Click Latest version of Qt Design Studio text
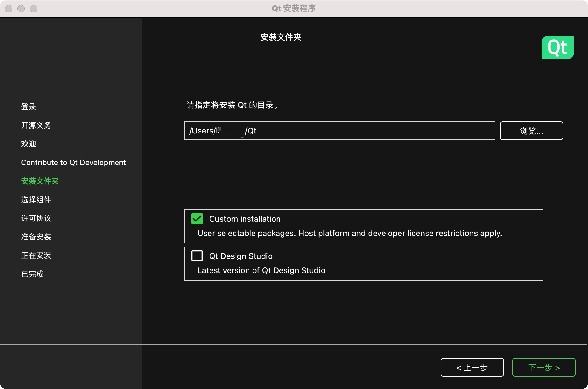Viewport: 588px width, 389px height. pyautogui.click(x=261, y=270)
